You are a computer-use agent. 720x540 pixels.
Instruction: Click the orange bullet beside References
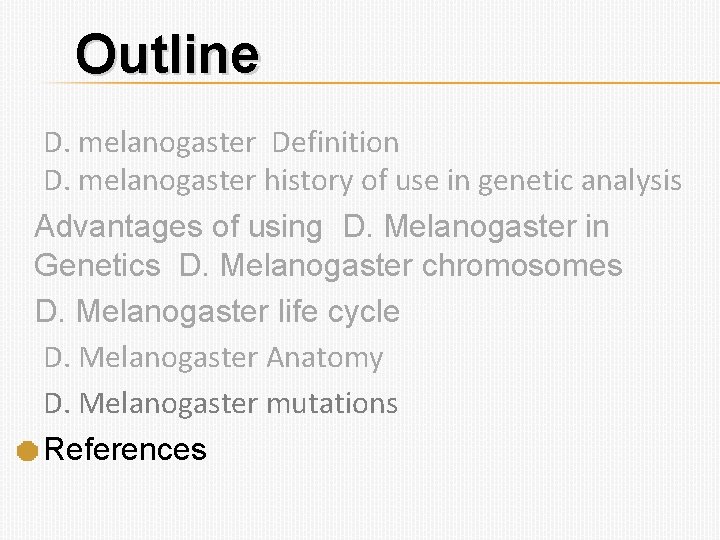pos(27,452)
